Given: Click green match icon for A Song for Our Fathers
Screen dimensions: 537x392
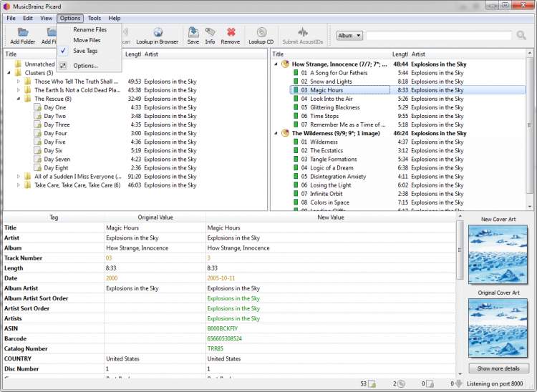Looking at the screenshot, I should 296,73.
